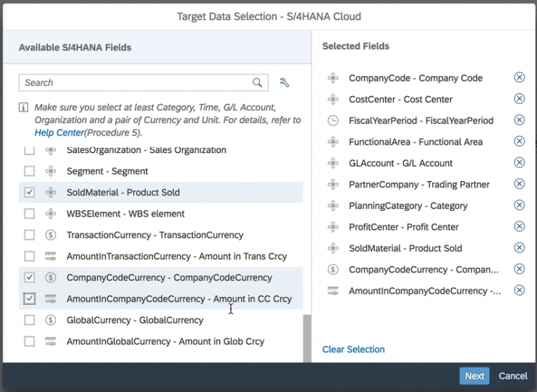Remove GLAccount from the Selected Fields list
The height and width of the screenshot is (392, 537).
520,163
